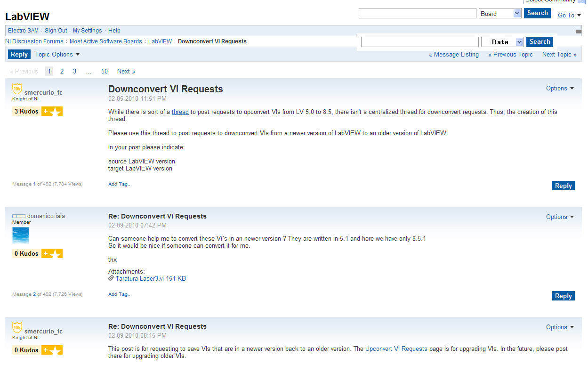Click 'Message 2 of 492 (7,726 Views)' text
Image resolution: width=588 pixels, height=365 pixels.
pos(47,294)
